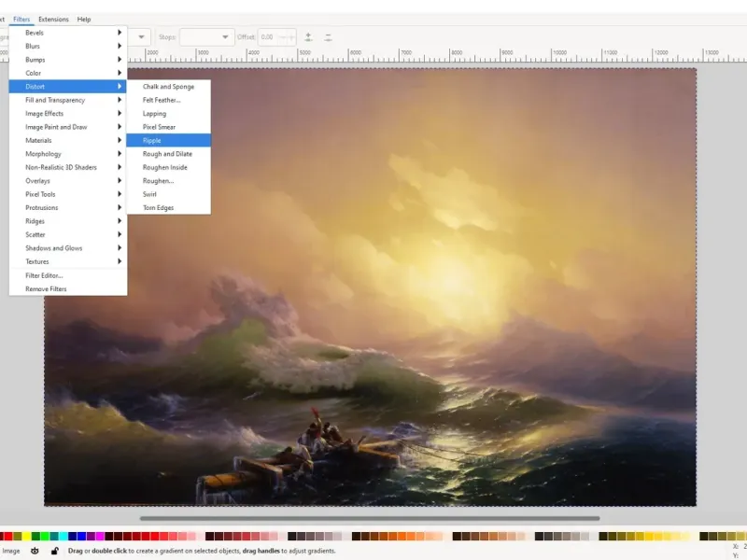The width and height of the screenshot is (747, 560).
Task: Pick the yellow swatch beside the olive one
Action: [26, 536]
